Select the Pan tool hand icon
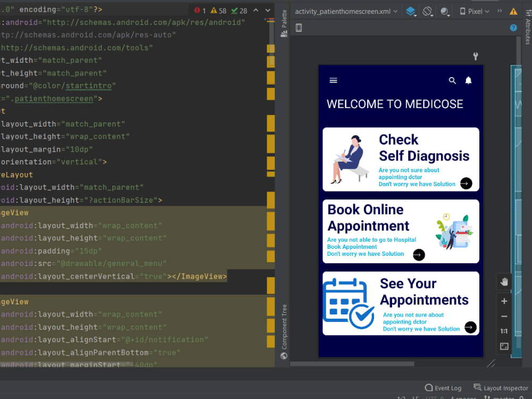The height and width of the screenshot is (399, 532). pos(504,281)
